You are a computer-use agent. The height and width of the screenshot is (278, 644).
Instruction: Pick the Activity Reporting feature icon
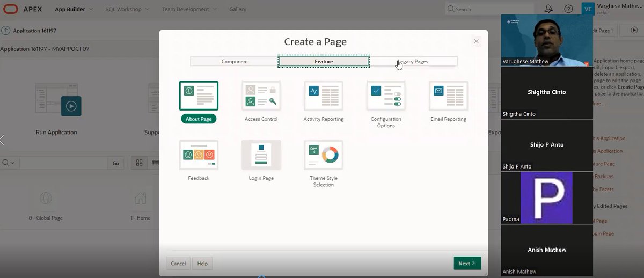pyautogui.click(x=324, y=96)
